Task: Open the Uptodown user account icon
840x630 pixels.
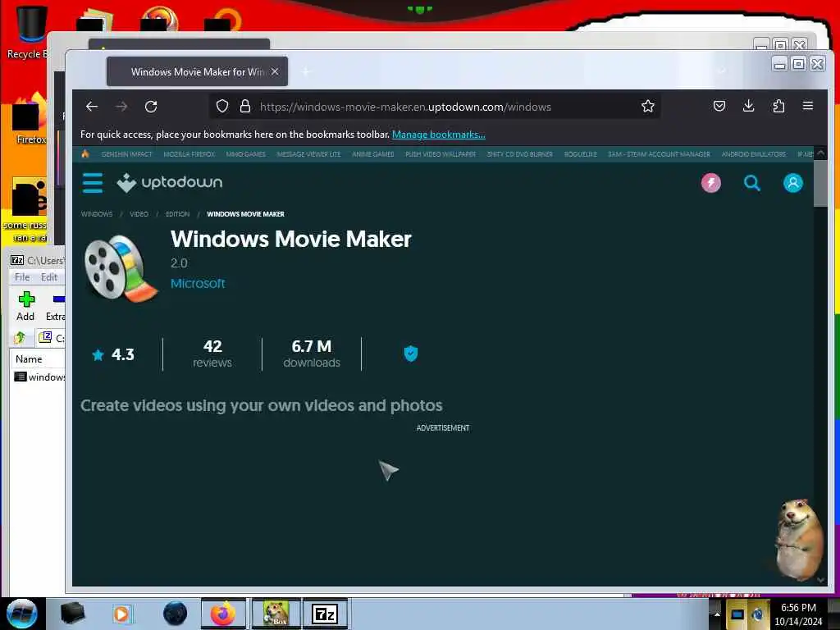Action: click(x=793, y=183)
